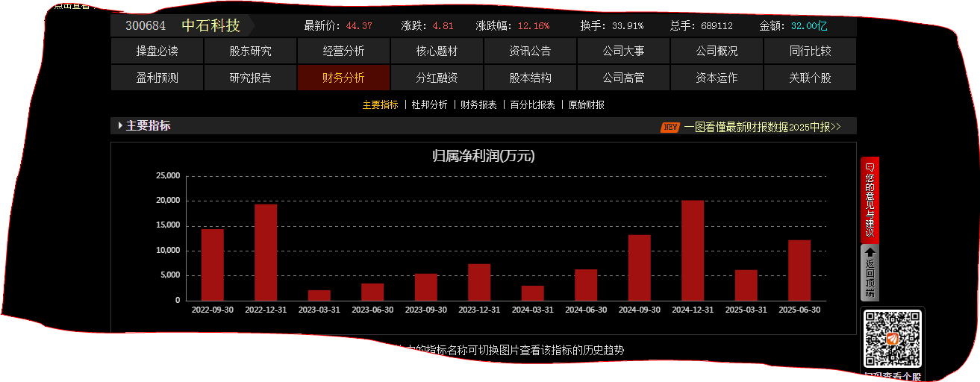Click 返回顶端 back-to-top button
The image size is (980, 382).
(870, 272)
